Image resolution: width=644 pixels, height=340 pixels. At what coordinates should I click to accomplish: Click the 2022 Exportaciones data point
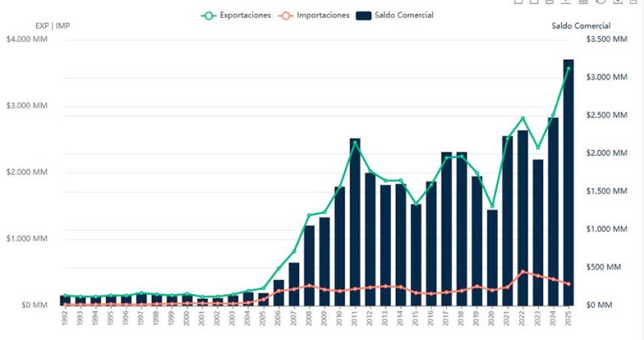522,118
